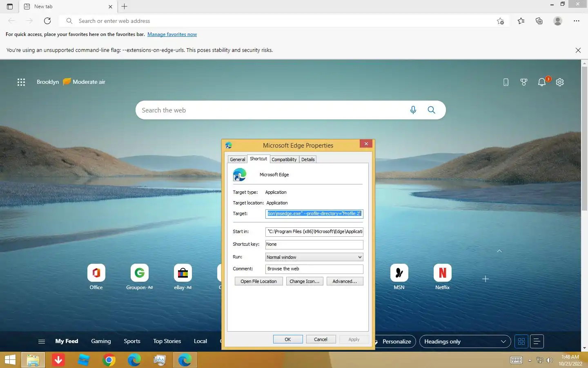Add this page to favorites star icon
The image size is (588, 368).
pos(500,21)
